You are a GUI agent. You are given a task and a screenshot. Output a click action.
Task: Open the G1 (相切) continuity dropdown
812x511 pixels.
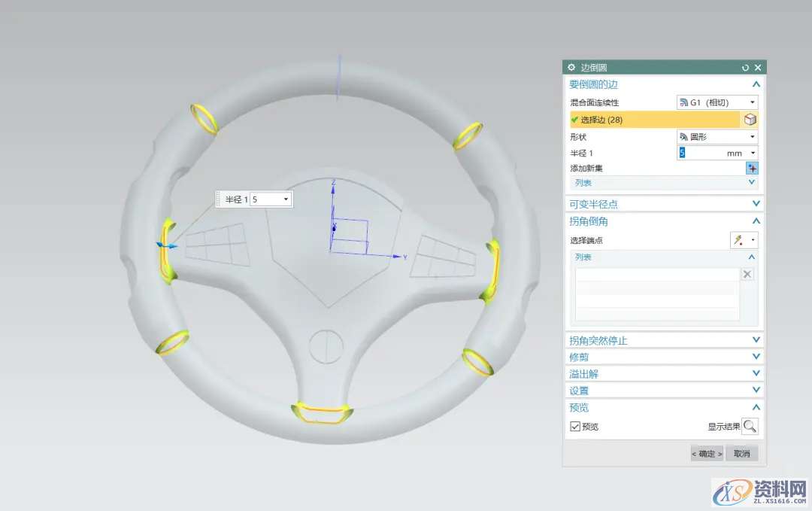(717, 102)
